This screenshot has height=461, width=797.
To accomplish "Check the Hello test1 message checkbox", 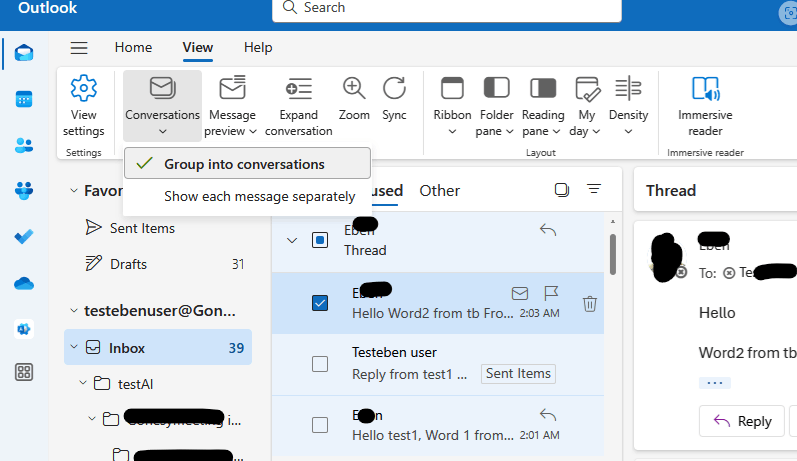I will coord(320,425).
